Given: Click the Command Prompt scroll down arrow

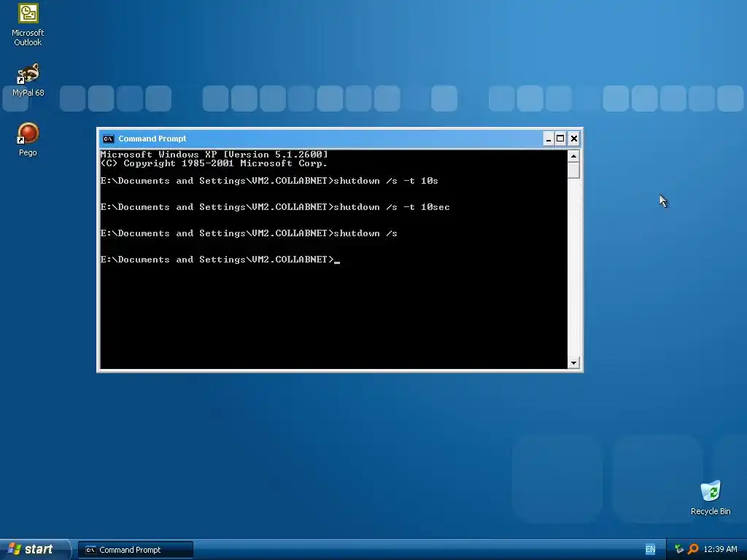Looking at the screenshot, I should tap(573, 363).
